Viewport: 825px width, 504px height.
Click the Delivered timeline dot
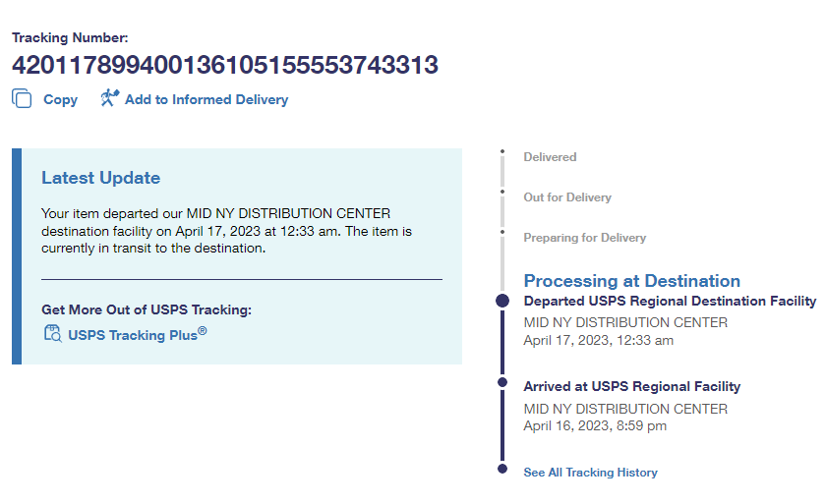[502, 152]
